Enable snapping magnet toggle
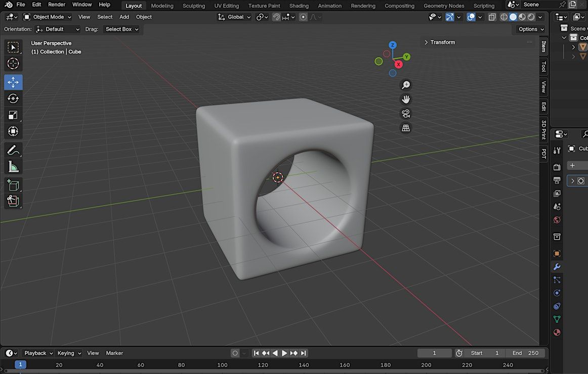This screenshot has width=588, height=374. (276, 17)
